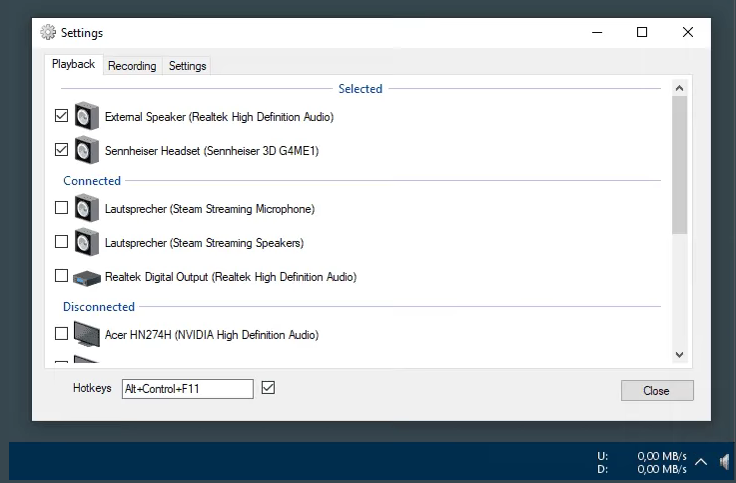Click the Connected group header

(x=92, y=181)
